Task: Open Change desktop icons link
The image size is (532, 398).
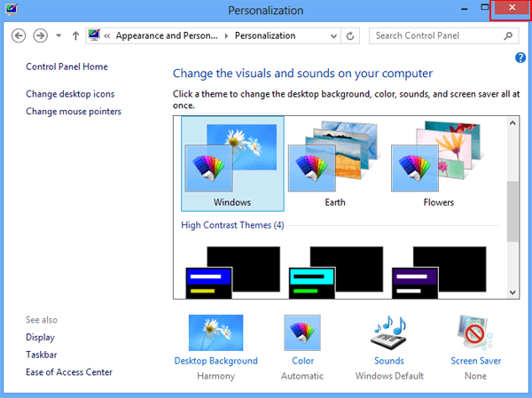Action: [70, 94]
